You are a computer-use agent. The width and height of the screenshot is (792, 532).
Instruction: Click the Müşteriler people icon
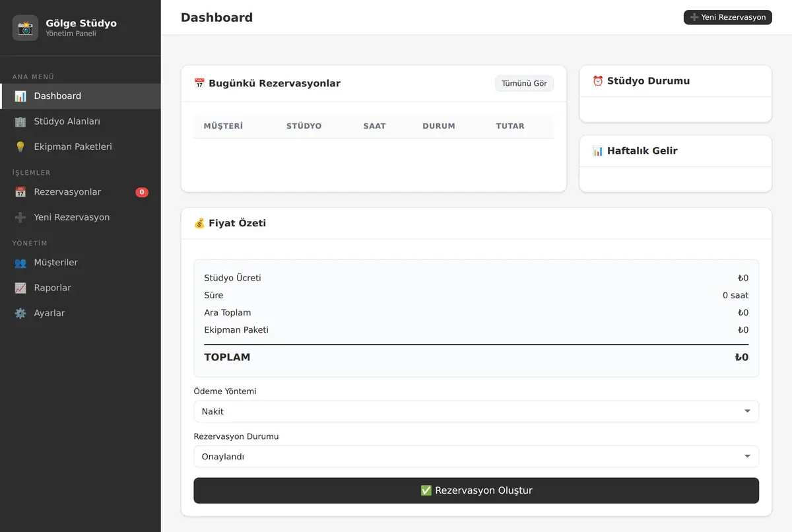[20, 263]
